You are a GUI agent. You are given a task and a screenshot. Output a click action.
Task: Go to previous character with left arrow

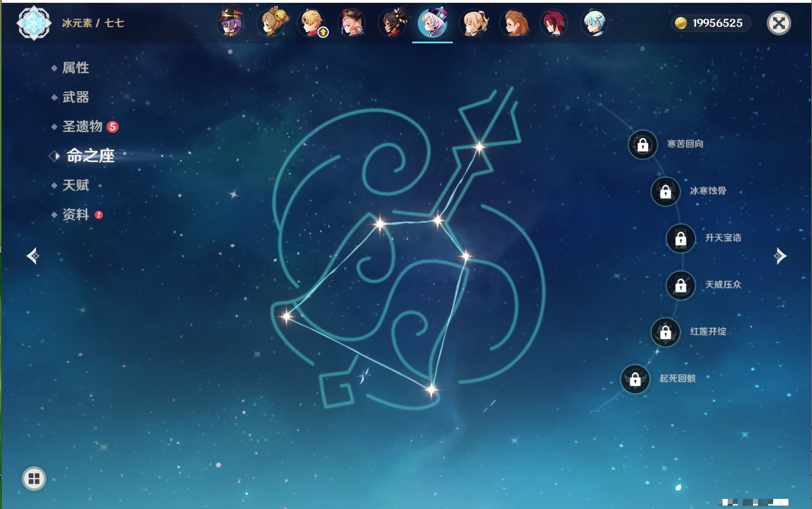pos(33,256)
